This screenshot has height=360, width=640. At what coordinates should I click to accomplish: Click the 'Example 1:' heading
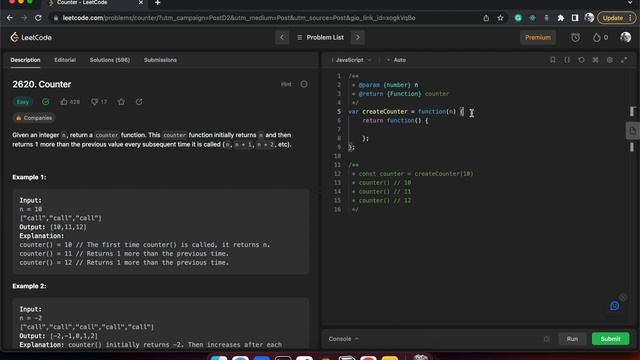pyautogui.click(x=29, y=177)
